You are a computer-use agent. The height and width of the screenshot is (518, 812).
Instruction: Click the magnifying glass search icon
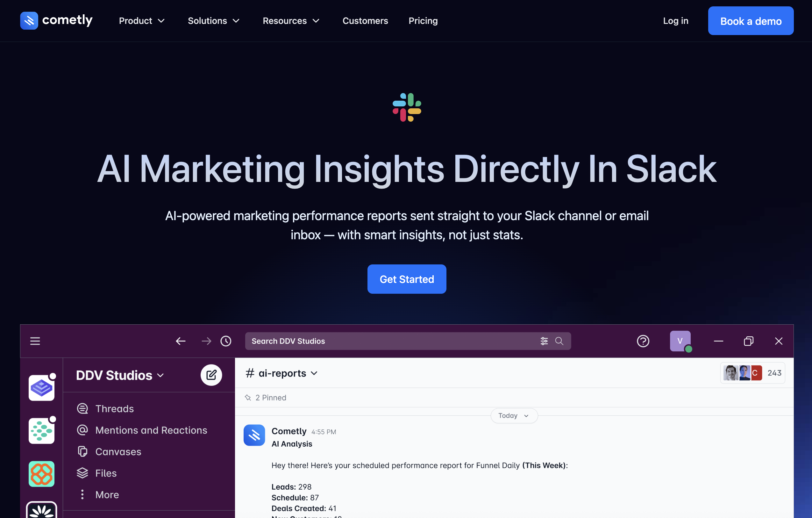559,341
